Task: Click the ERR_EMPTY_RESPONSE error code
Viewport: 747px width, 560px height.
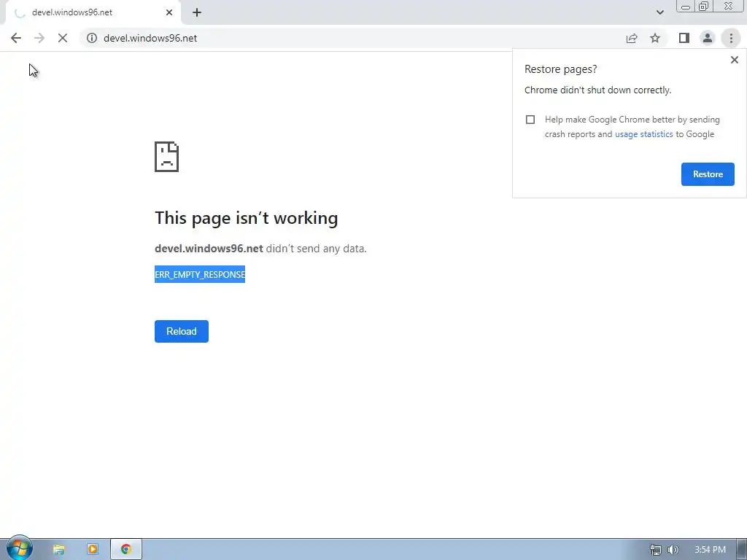Action: 200,274
